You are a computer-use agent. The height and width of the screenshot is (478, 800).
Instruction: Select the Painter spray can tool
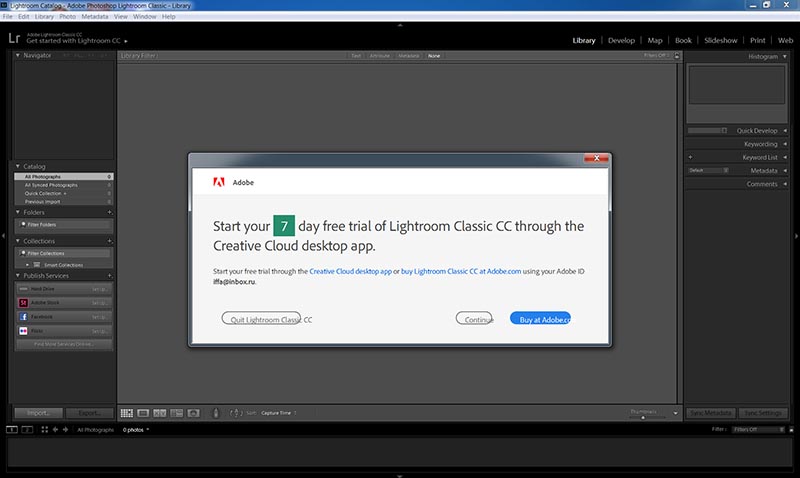click(216, 413)
